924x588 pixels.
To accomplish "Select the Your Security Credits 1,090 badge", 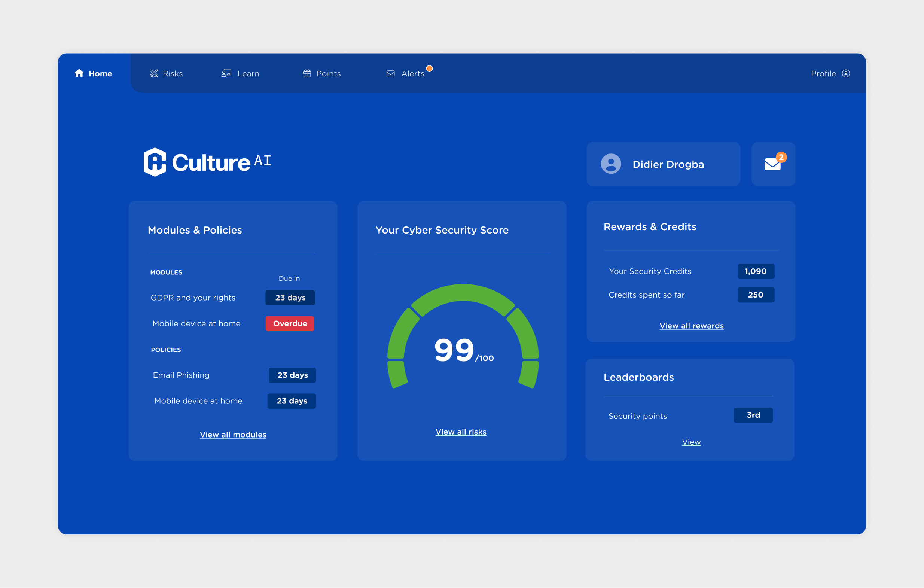I will [x=755, y=271].
